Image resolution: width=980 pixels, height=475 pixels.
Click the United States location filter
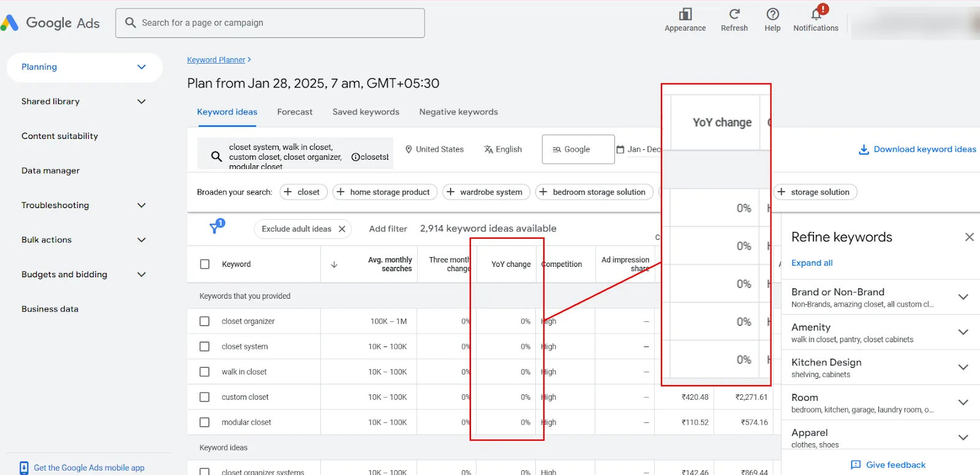(x=434, y=149)
